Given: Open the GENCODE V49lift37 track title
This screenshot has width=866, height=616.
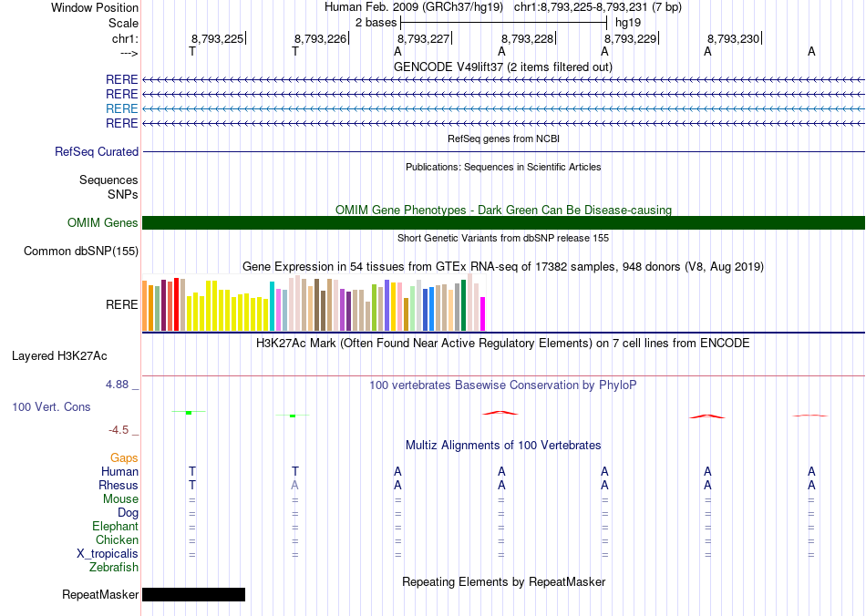Looking at the screenshot, I should 503,67.
